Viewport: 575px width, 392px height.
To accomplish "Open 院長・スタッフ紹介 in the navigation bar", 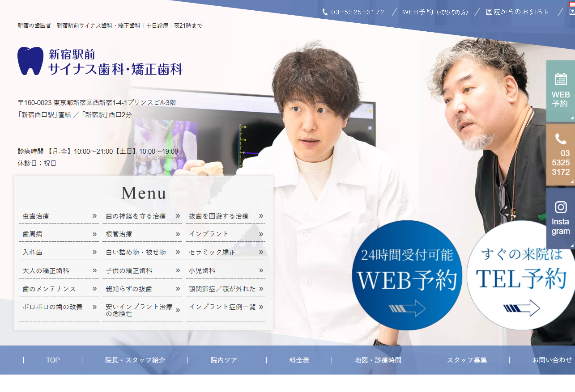I will pos(135,360).
